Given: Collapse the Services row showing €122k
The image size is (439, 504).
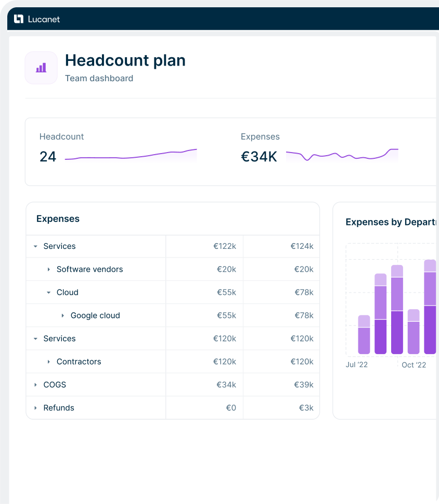Looking at the screenshot, I should click(35, 246).
